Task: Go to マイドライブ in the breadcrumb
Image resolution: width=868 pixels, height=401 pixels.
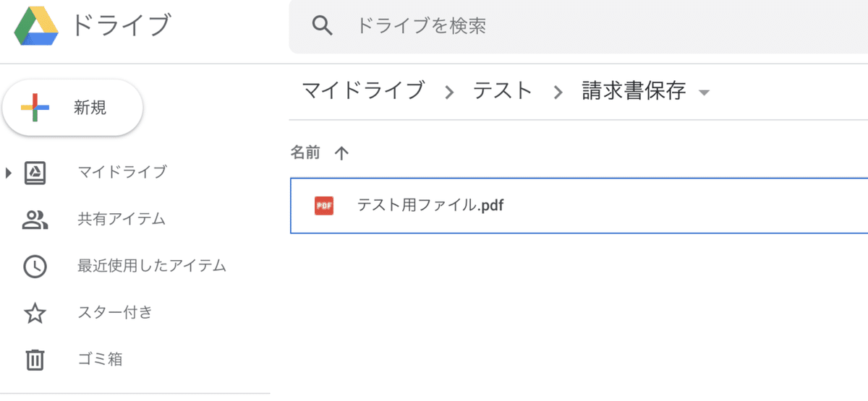Action: click(x=363, y=91)
